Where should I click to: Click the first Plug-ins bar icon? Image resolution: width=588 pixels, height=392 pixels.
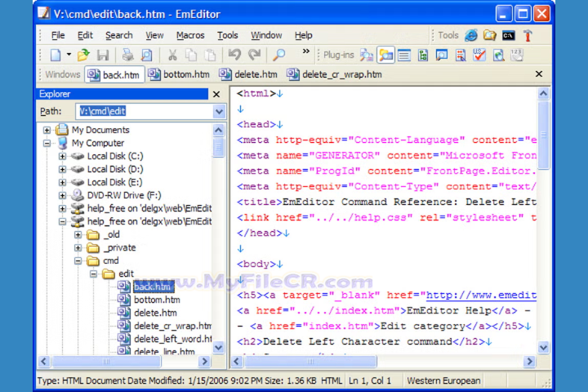pyautogui.click(x=367, y=56)
